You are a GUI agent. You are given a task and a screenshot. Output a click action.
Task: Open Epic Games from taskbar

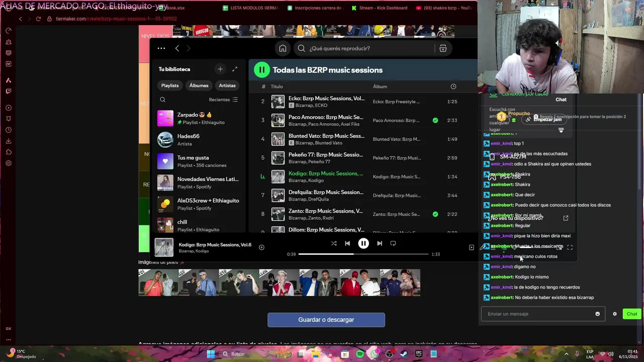[419, 354]
